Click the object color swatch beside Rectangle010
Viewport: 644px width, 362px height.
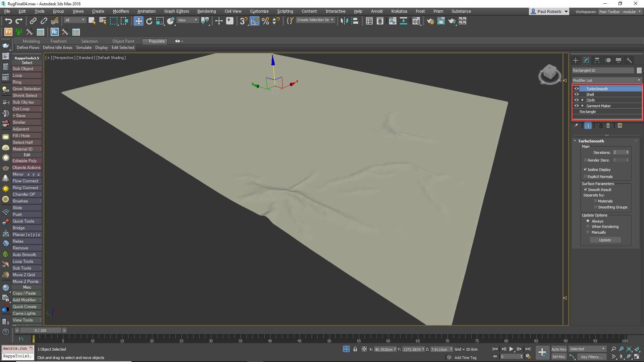(x=639, y=70)
